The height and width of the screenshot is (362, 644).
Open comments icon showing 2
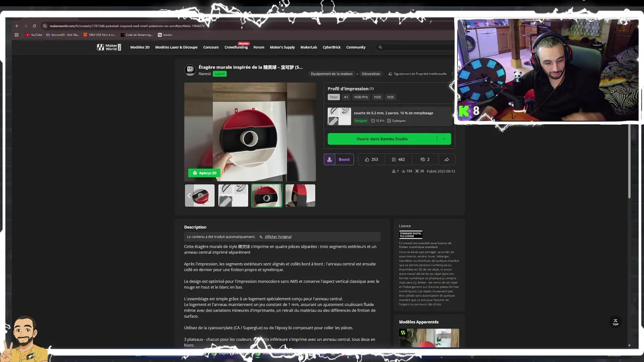coord(425,159)
